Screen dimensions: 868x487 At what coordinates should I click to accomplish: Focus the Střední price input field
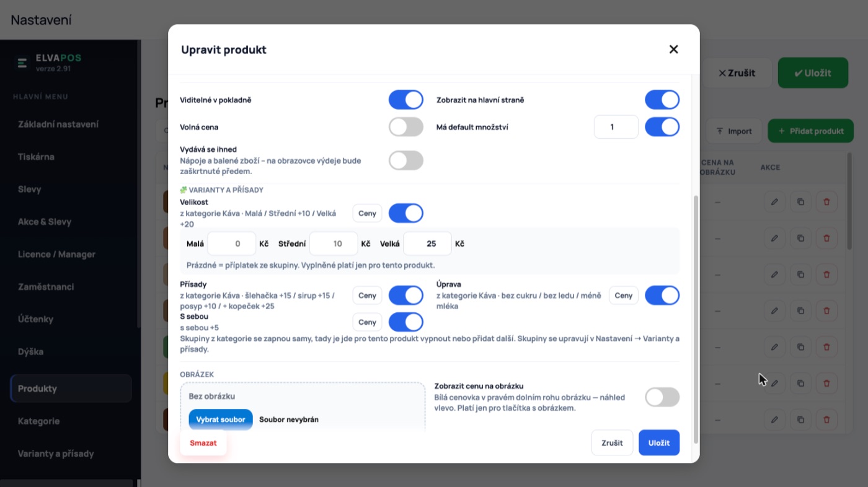[334, 244]
